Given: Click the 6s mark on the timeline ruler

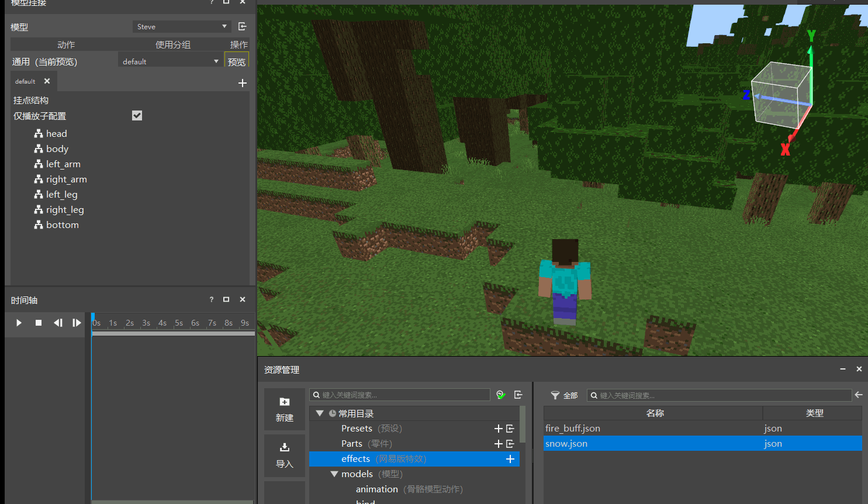Looking at the screenshot, I should click(195, 323).
